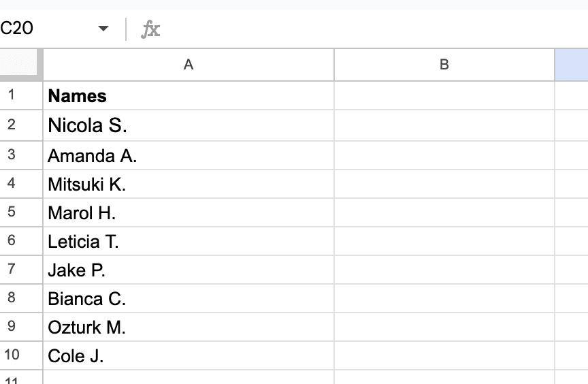Select the cell containing Leticia T.
This screenshot has width=588, height=384.
(189, 241)
